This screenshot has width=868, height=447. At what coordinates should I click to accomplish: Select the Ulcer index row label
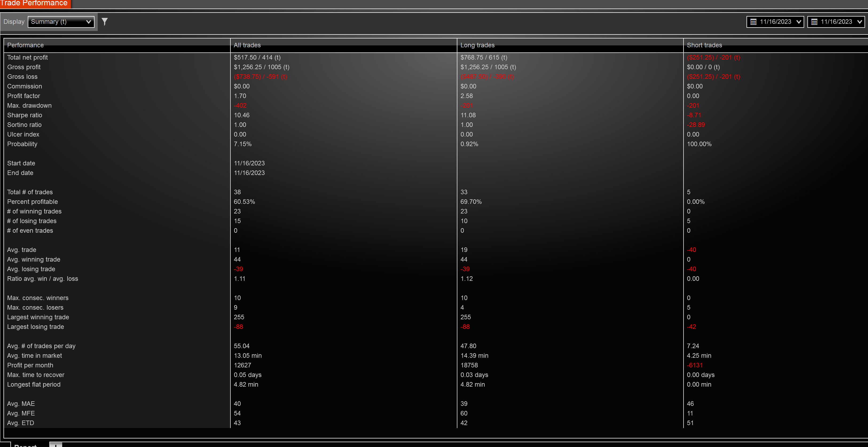coord(23,134)
